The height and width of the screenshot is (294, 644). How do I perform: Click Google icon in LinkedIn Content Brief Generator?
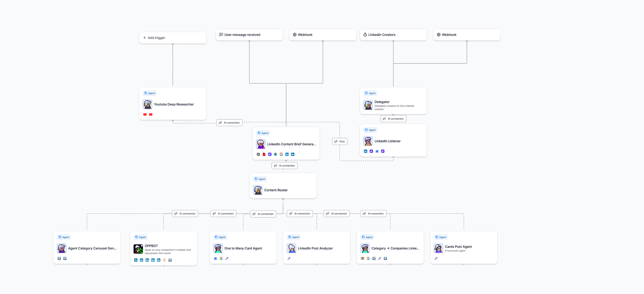(x=281, y=154)
